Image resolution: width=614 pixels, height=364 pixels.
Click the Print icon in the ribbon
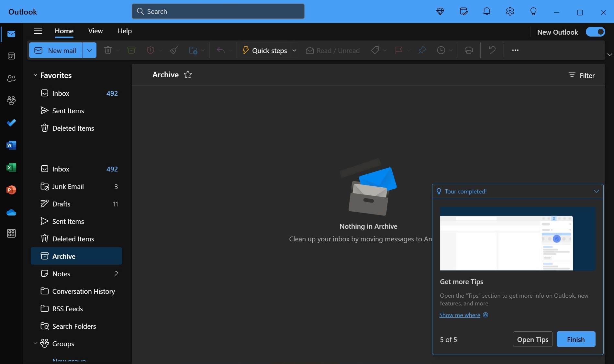469,50
